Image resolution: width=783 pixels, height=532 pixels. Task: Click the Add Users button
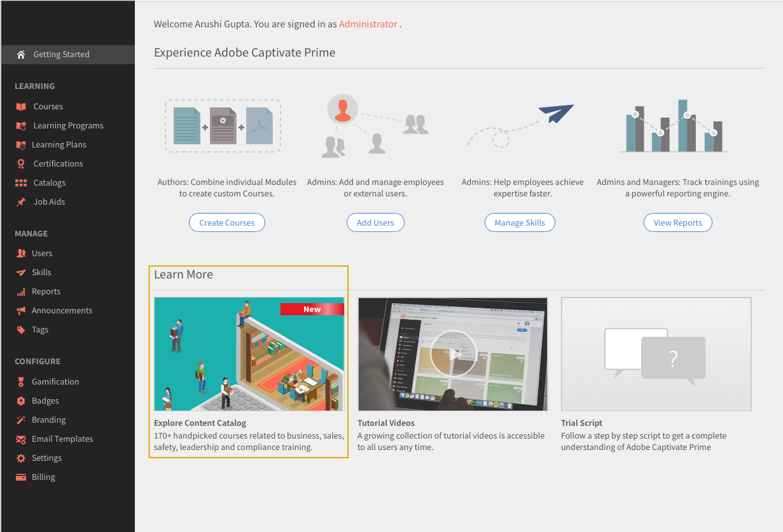pyautogui.click(x=375, y=222)
